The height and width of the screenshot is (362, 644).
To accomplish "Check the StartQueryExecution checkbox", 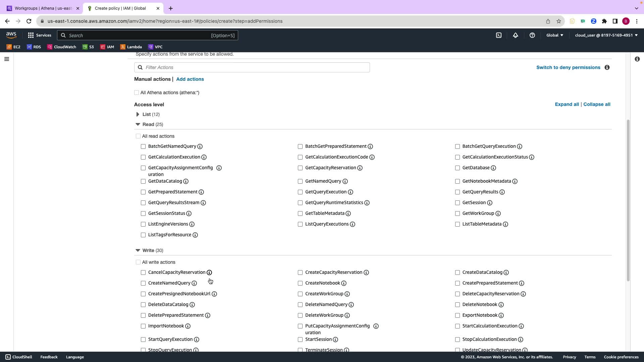I will tap(143, 340).
